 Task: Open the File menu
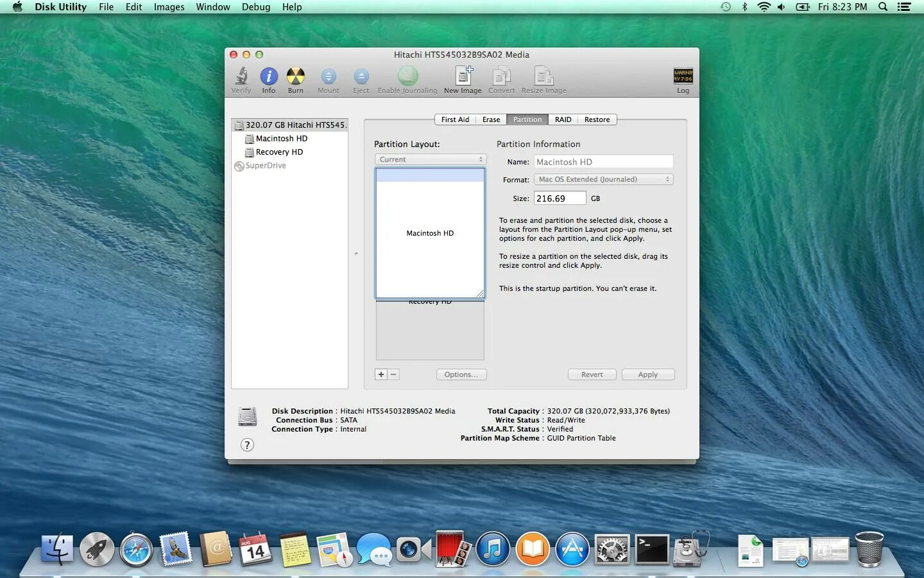(x=106, y=7)
